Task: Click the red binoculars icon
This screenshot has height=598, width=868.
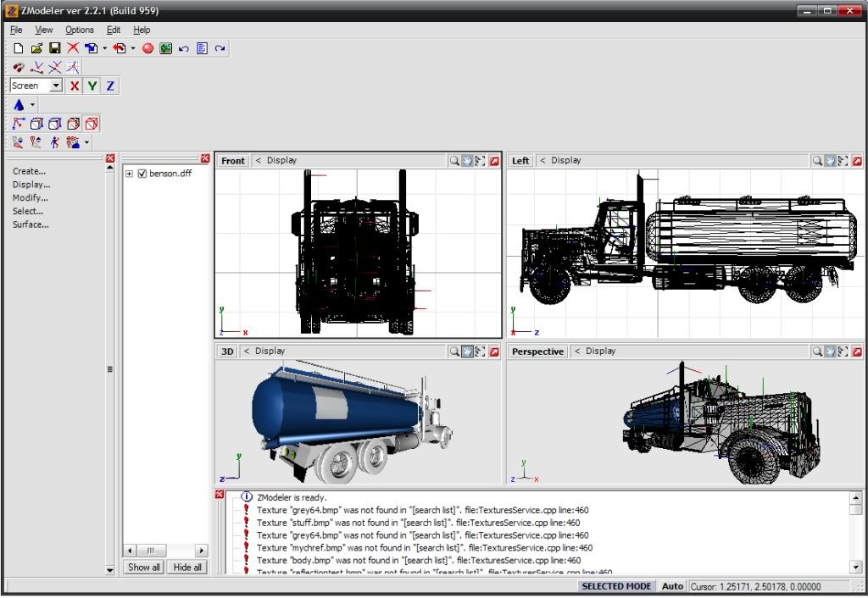Action: pos(19,68)
